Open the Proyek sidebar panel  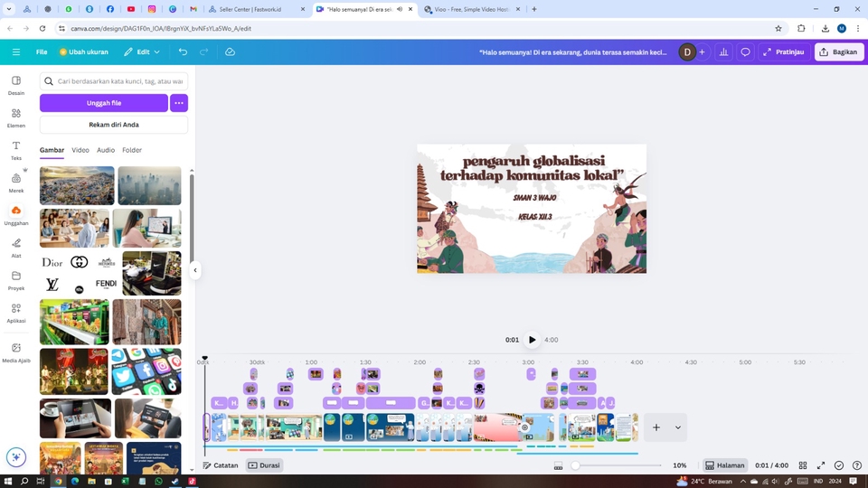tap(16, 280)
